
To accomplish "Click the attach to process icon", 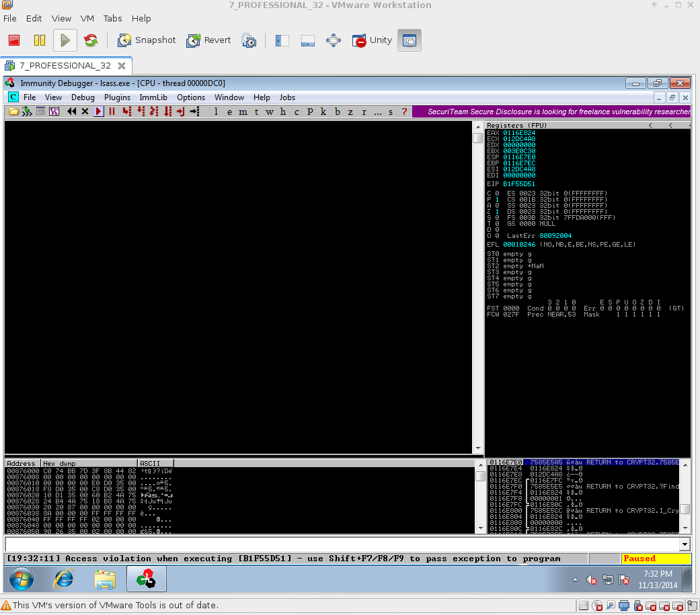I will [x=27, y=112].
